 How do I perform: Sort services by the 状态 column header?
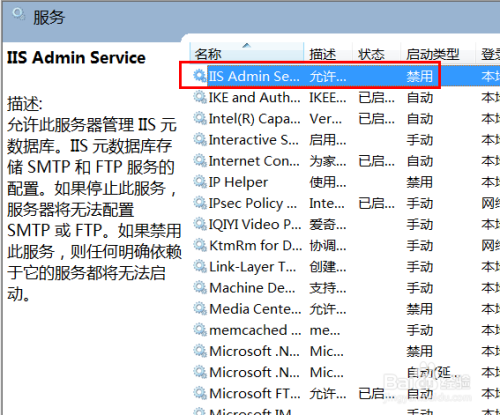(376, 54)
